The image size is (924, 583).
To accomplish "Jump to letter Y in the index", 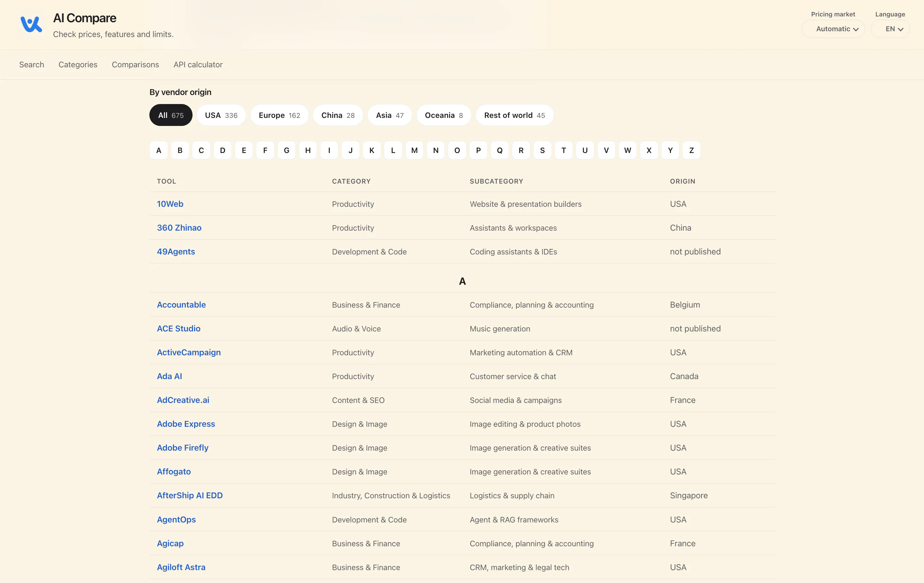I will 670,150.
